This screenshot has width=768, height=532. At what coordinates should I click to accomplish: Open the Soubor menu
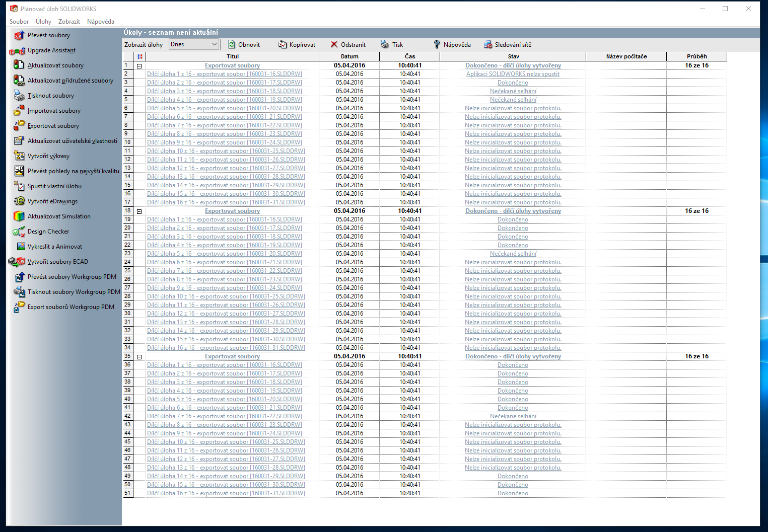coord(19,22)
